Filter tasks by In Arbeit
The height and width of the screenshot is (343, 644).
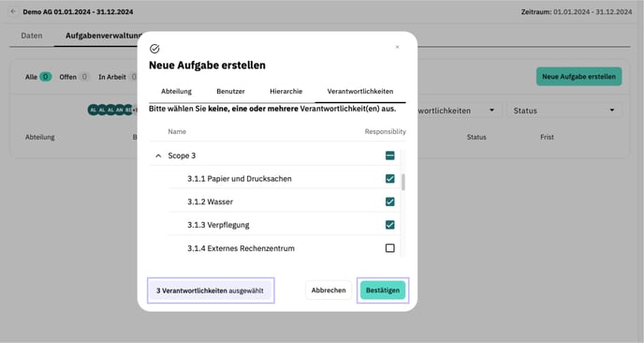coord(117,77)
